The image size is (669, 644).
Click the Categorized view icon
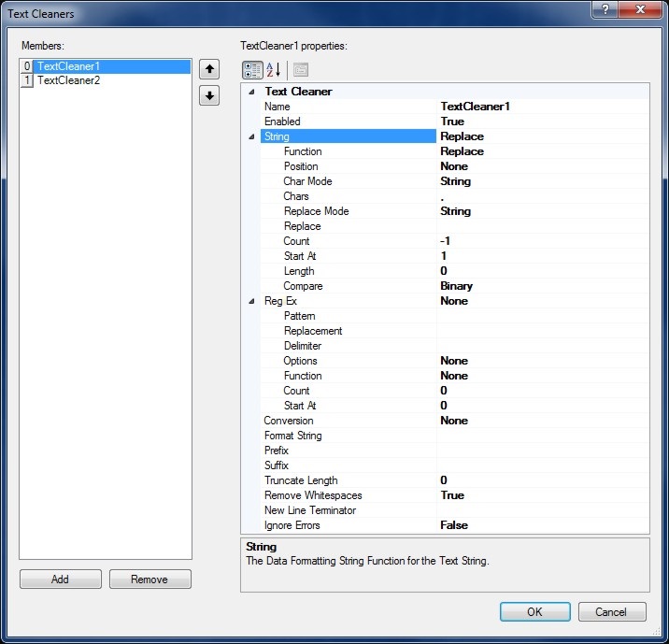tap(252, 70)
